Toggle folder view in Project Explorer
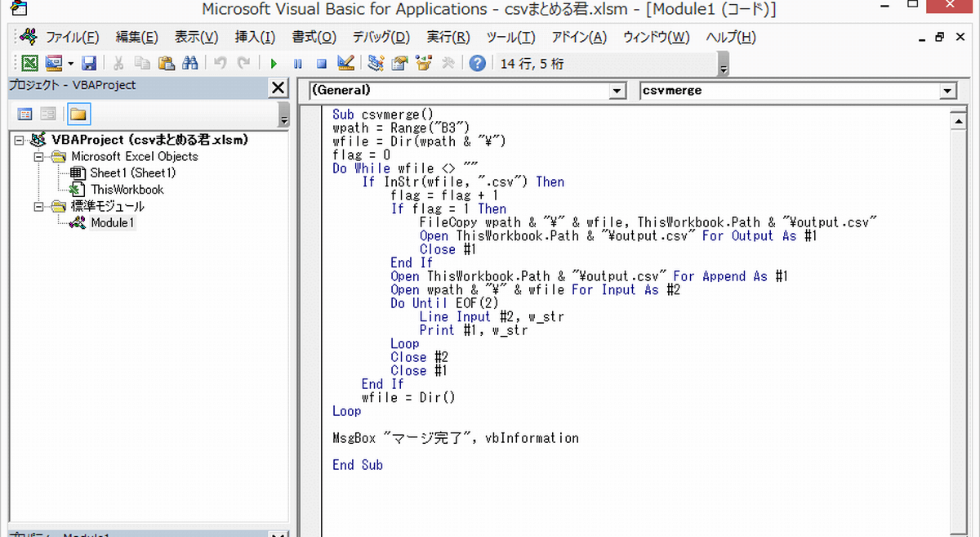The height and width of the screenshot is (537, 980). click(x=78, y=114)
